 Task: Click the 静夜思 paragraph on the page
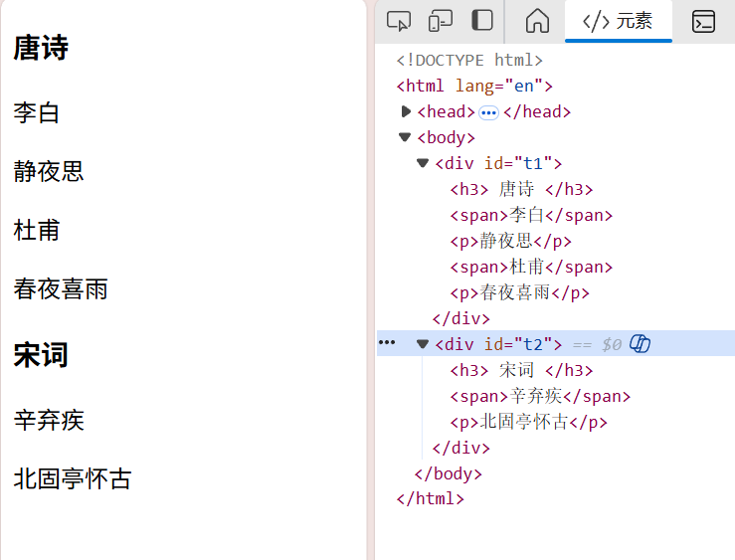pyautogui.click(x=49, y=171)
